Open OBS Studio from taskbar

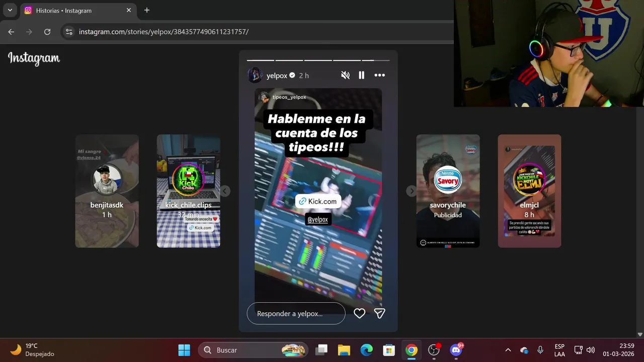tap(434, 350)
